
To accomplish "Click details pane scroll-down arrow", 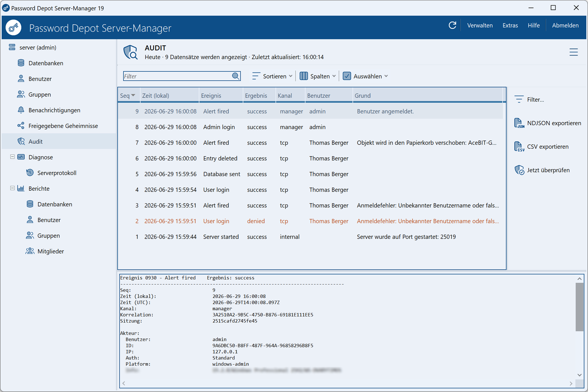I will [x=579, y=375].
